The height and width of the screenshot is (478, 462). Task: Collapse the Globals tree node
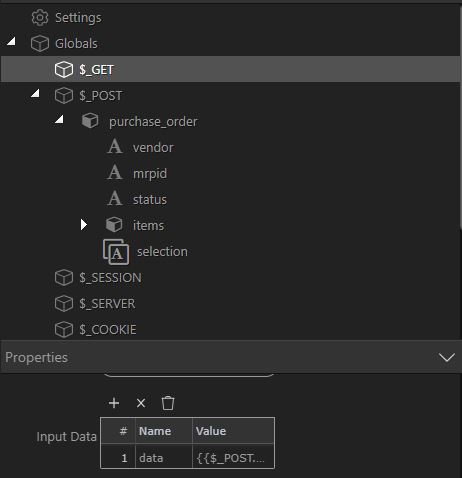(12, 41)
